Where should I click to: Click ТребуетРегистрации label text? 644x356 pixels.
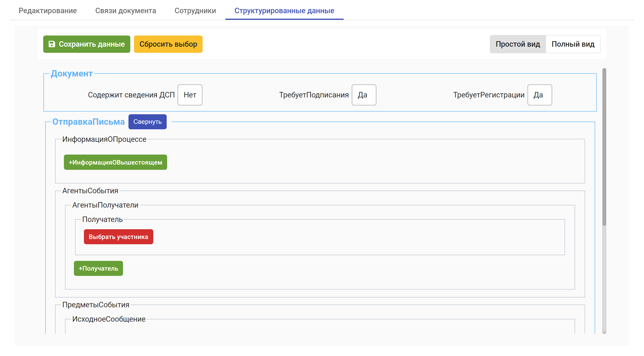489,95
